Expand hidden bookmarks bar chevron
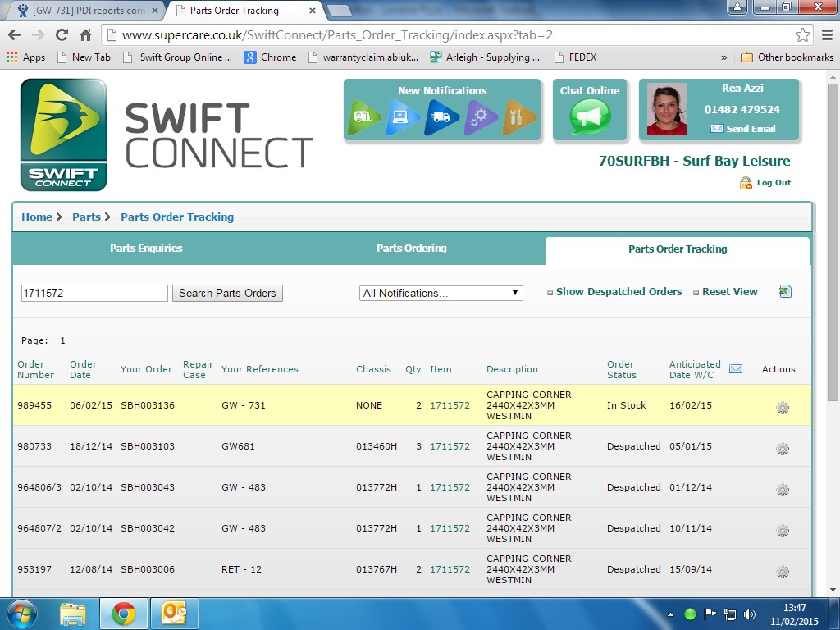Viewport: 840px width, 630px height. click(x=724, y=57)
